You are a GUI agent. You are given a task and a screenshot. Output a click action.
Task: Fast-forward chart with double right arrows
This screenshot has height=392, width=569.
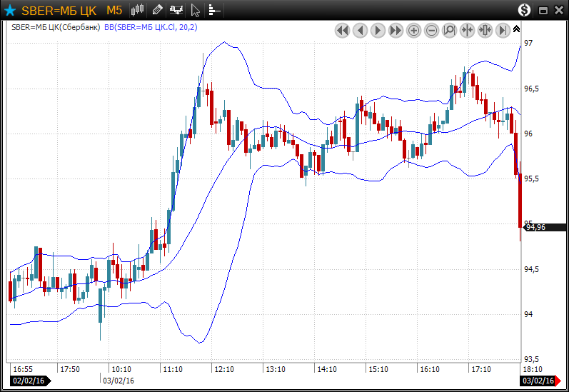point(396,30)
